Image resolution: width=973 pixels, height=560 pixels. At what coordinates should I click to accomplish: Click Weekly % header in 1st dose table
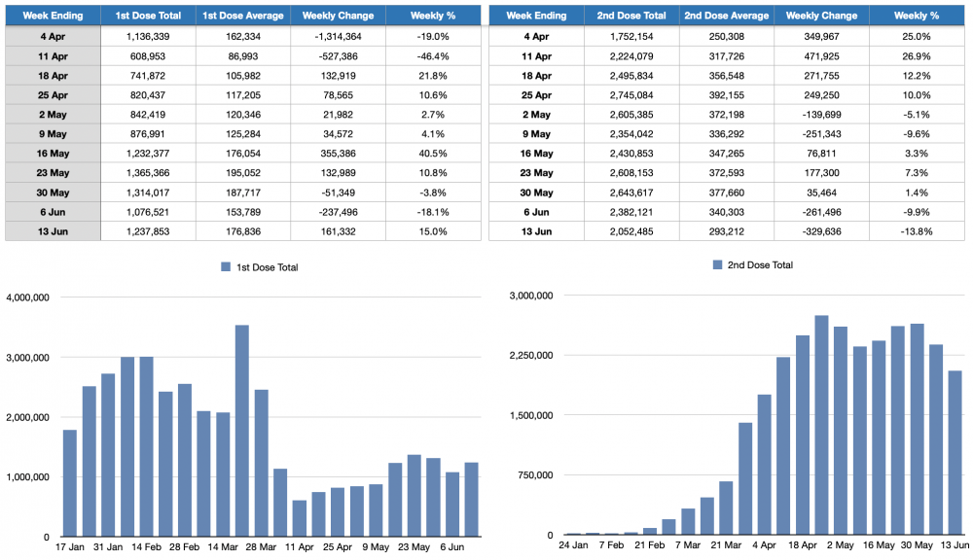coord(433,16)
